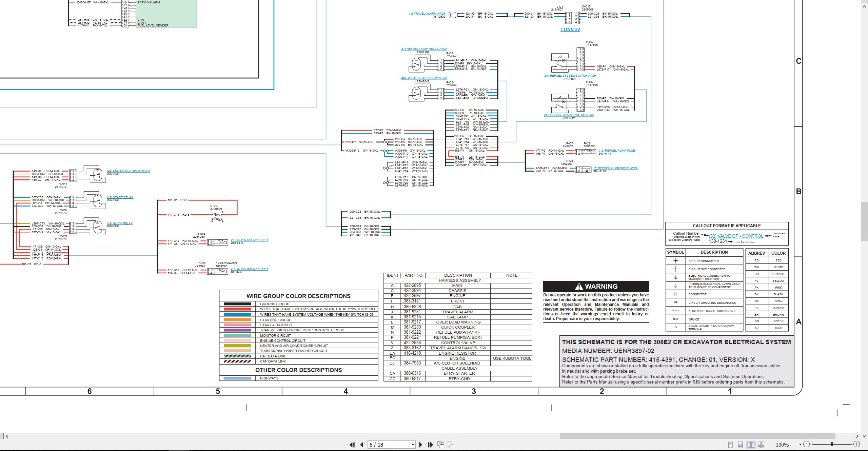The height and width of the screenshot is (451, 868).
Task: Open the (94) REFUEL SYSTEM SWITCH ATCH link
Action: tap(570, 76)
